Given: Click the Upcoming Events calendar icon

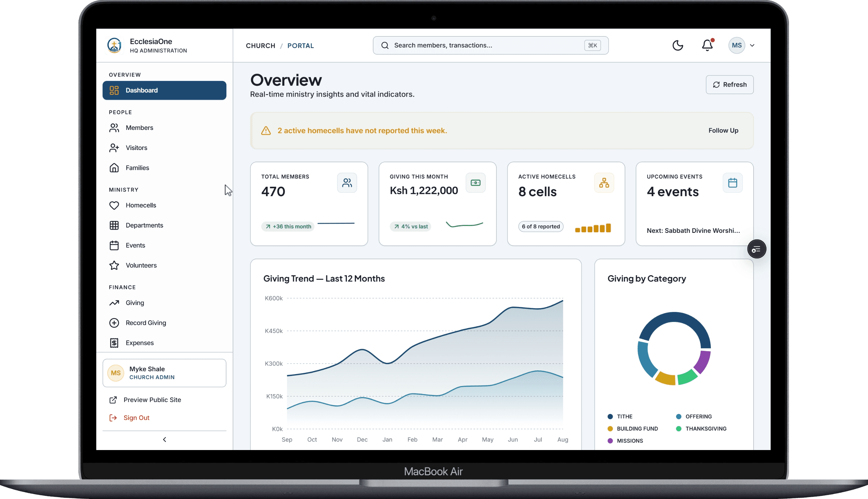Looking at the screenshot, I should pos(733,183).
